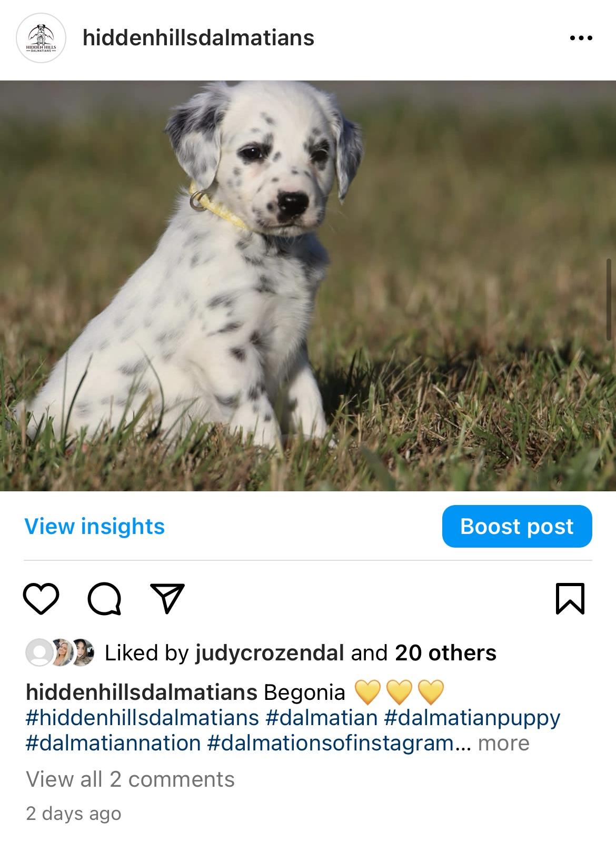
Task: Tap the liker avatar thumbnails
Action: click(60, 653)
